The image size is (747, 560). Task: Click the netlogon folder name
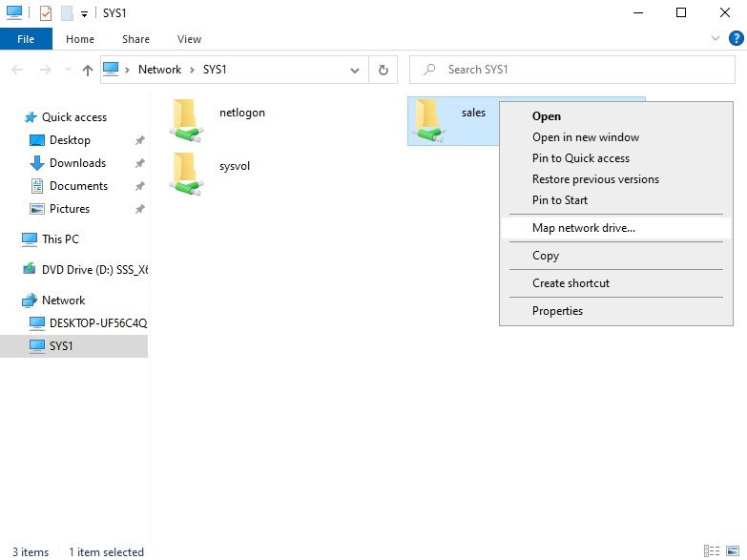242,113
